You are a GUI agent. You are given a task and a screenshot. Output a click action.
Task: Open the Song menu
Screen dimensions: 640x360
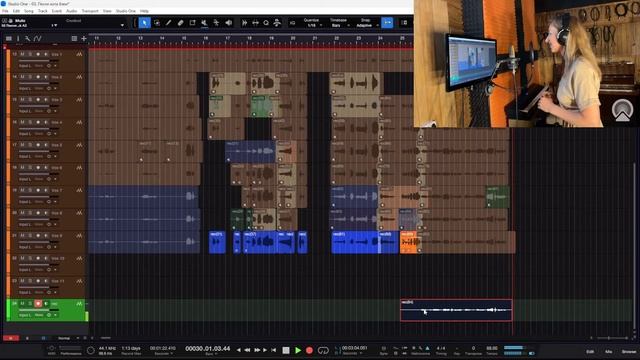(x=29, y=11)
